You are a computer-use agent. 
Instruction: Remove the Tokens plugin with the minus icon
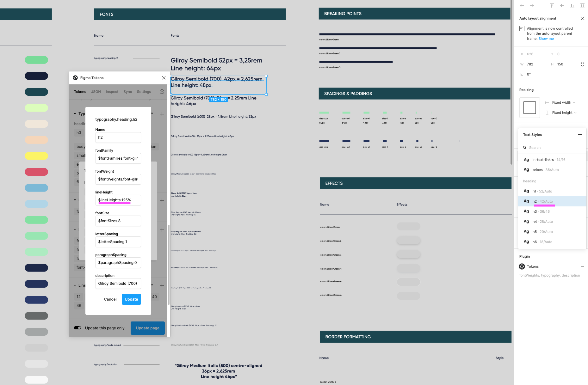[583, 266]
